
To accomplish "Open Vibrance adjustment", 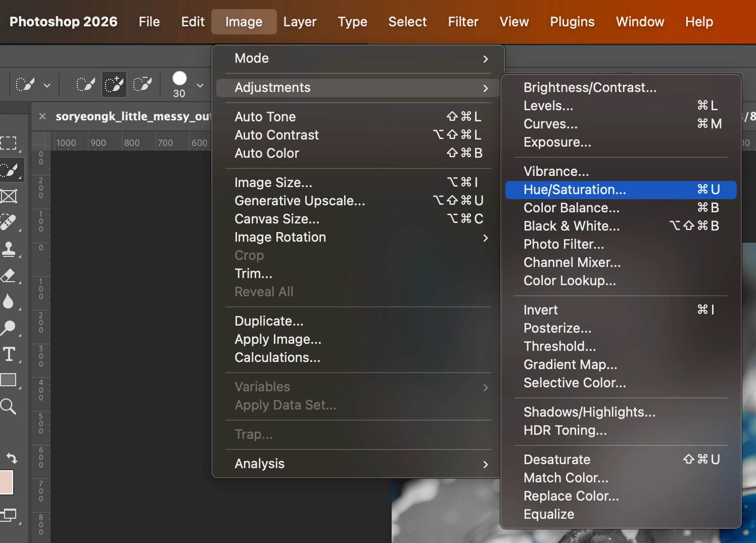I will pos(621,172).
